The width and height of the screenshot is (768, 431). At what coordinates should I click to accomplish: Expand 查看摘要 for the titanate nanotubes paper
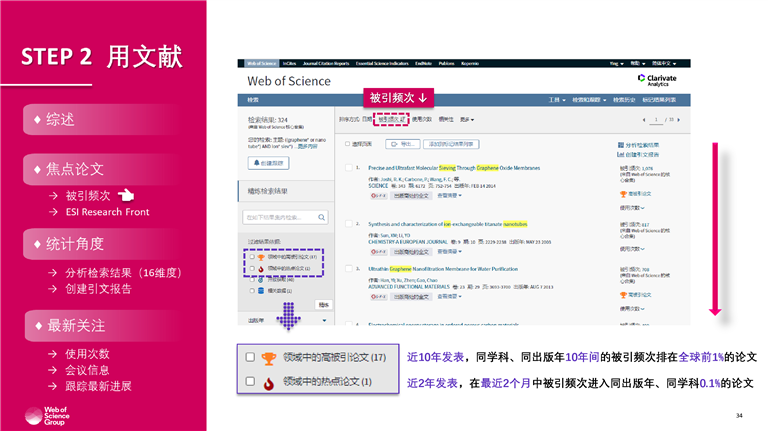(449, 252)
